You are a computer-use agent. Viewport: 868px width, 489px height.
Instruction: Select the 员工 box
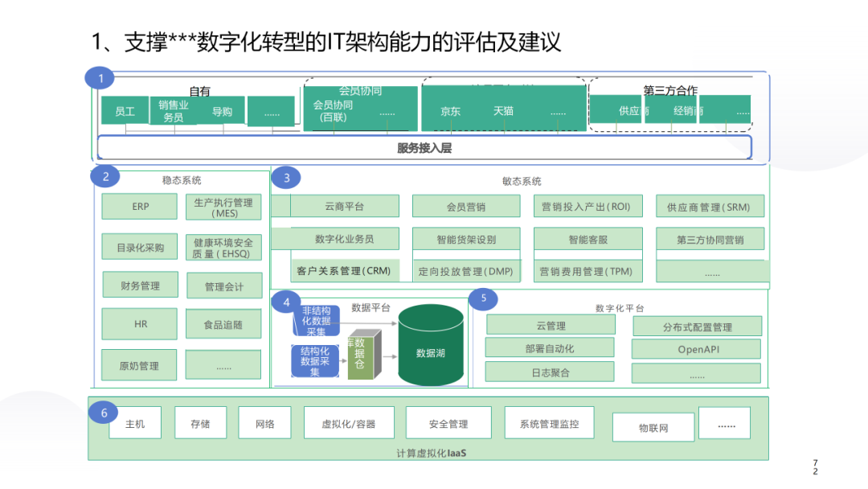coord(125,110)
